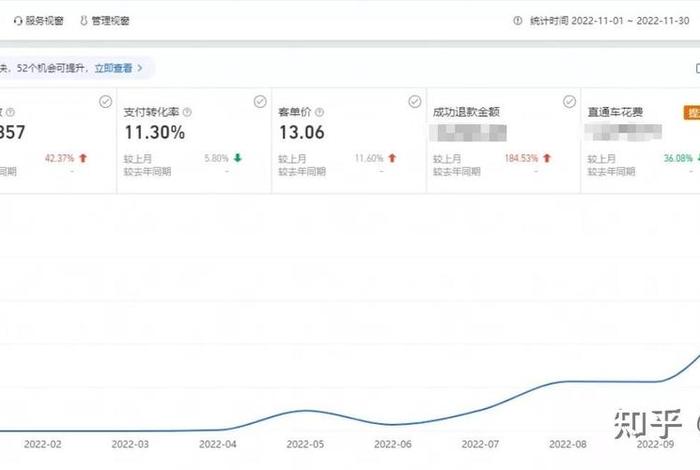Select the 直通车花费 metric title
700x470 pixels.
tap(615, 112)
